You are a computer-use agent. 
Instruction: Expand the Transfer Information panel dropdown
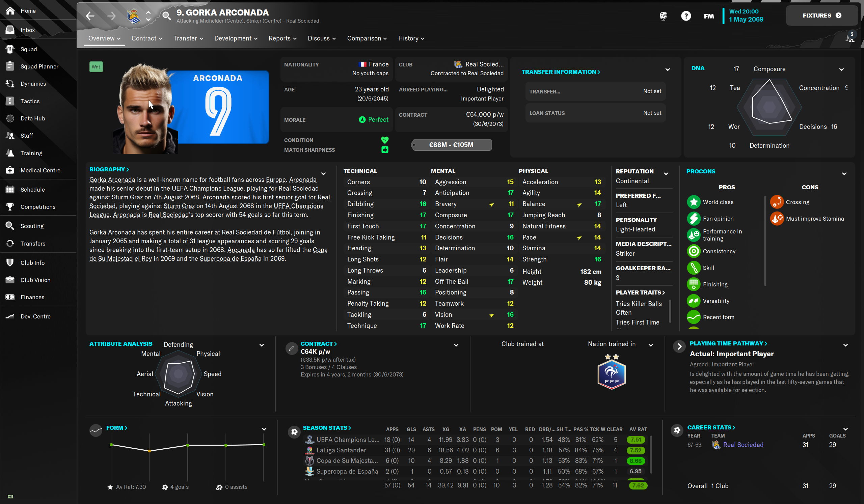pos(668,69)
